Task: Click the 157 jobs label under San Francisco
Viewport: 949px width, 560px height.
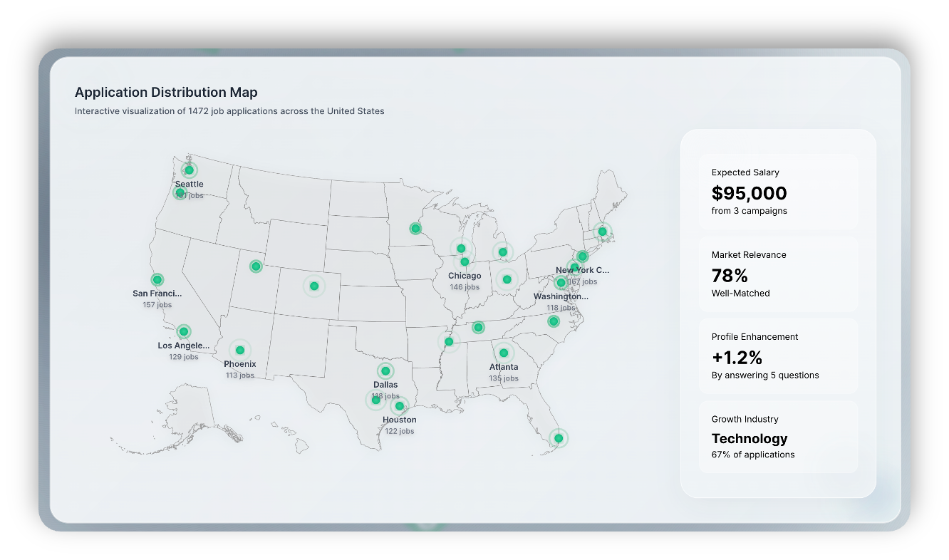Action: tap(157, 304)
